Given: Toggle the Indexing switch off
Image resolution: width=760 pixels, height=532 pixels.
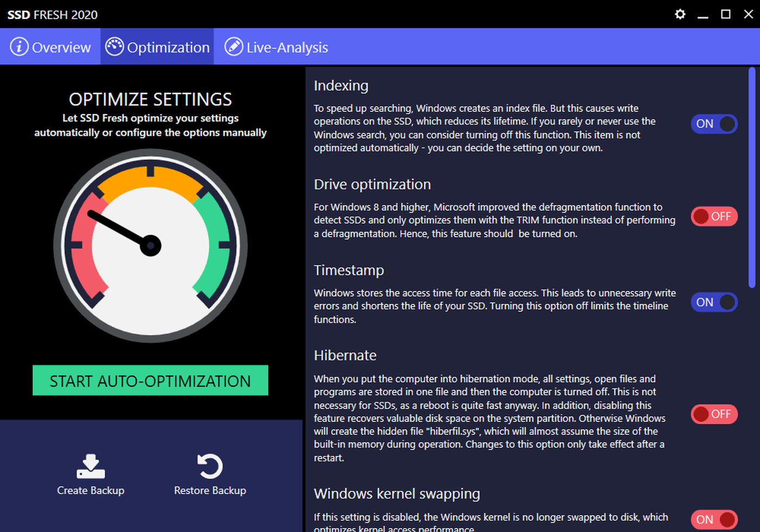Looking at the screenshot, I should 714,124.
